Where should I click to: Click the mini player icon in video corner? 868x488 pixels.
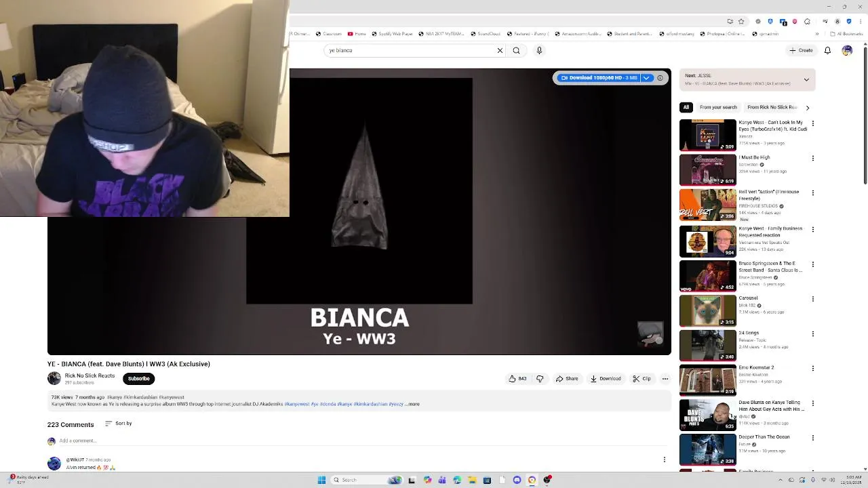point(650,333)
